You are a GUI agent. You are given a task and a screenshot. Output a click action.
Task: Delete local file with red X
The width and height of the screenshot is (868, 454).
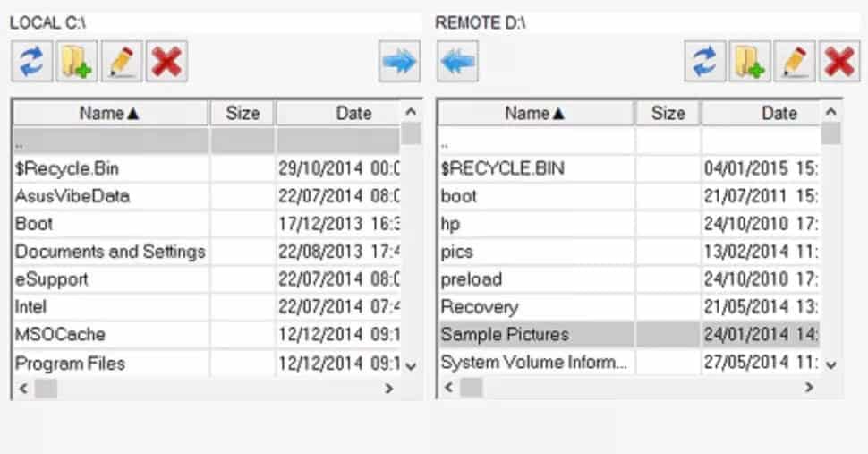pyautogui.click(x=167, y=62)
